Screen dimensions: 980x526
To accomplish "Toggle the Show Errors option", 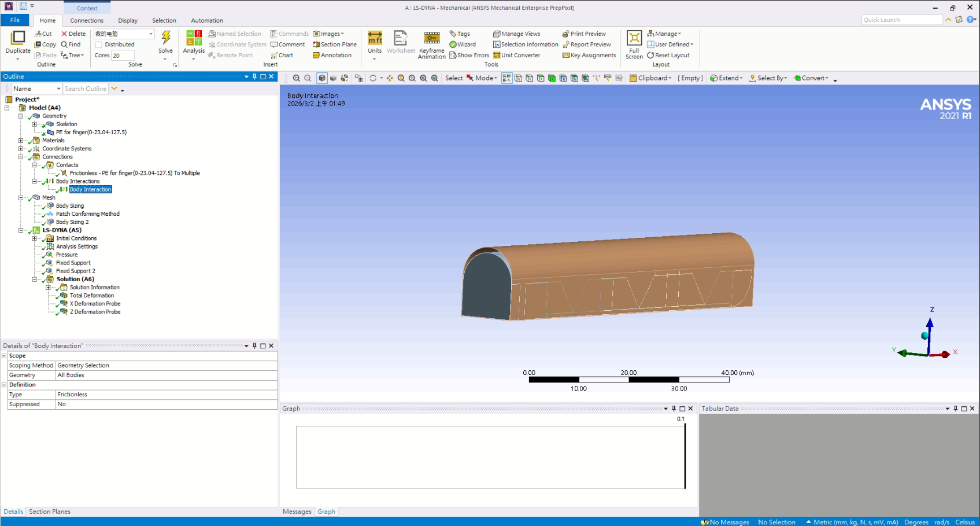I will (x=469, y=56).
